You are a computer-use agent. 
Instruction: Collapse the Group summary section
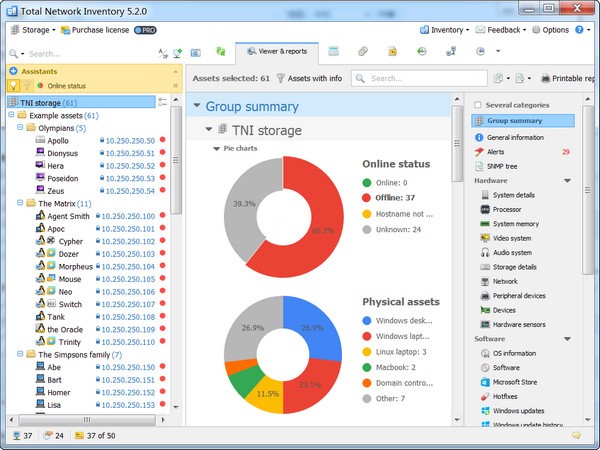[197, 106]
